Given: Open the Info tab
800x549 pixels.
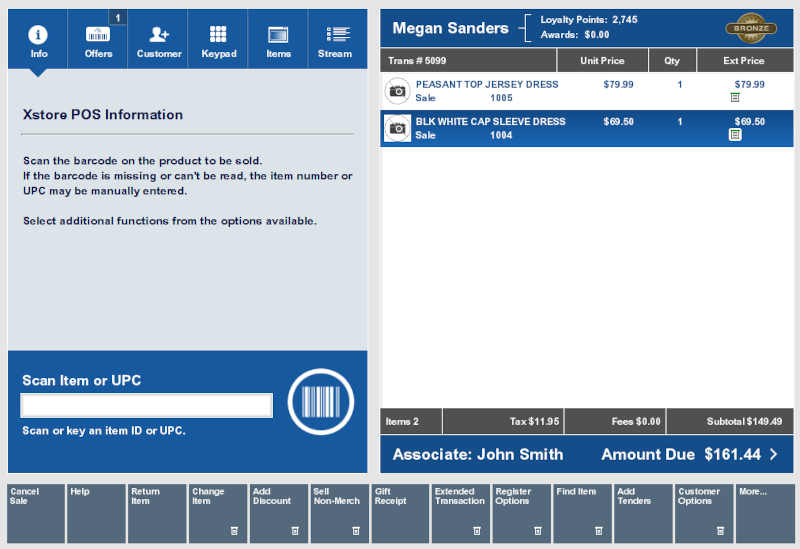Looking at the screenshot, I should coord(38,39).
